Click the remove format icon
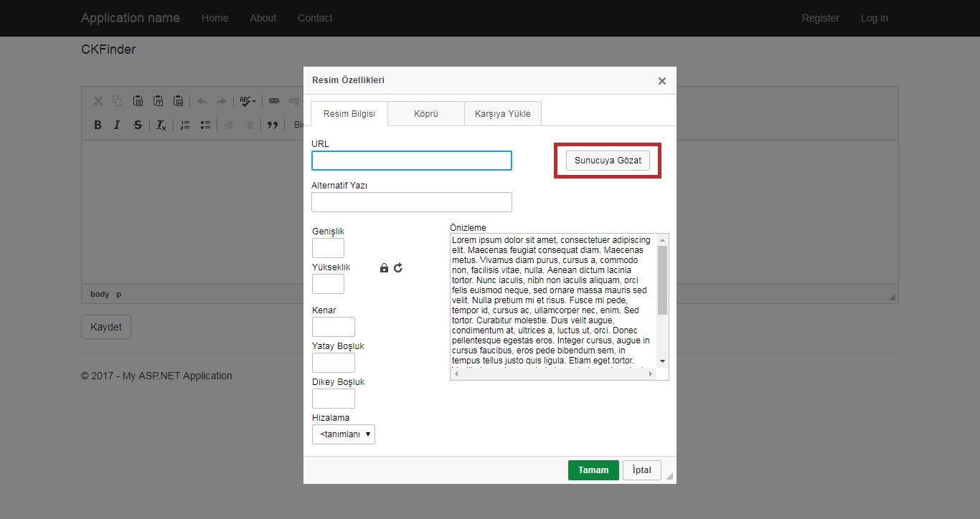 pyautogui.click(x=161, y=125)
